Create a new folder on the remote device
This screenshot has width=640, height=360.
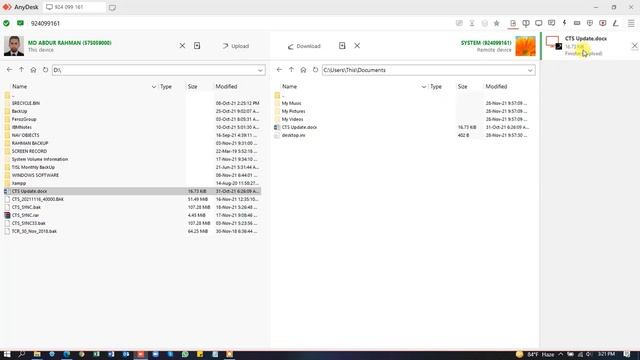(342, 46)
